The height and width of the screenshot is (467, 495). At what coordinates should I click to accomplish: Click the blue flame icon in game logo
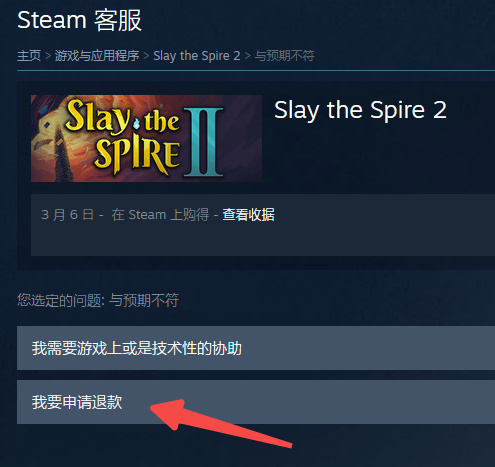click(137, 124)
